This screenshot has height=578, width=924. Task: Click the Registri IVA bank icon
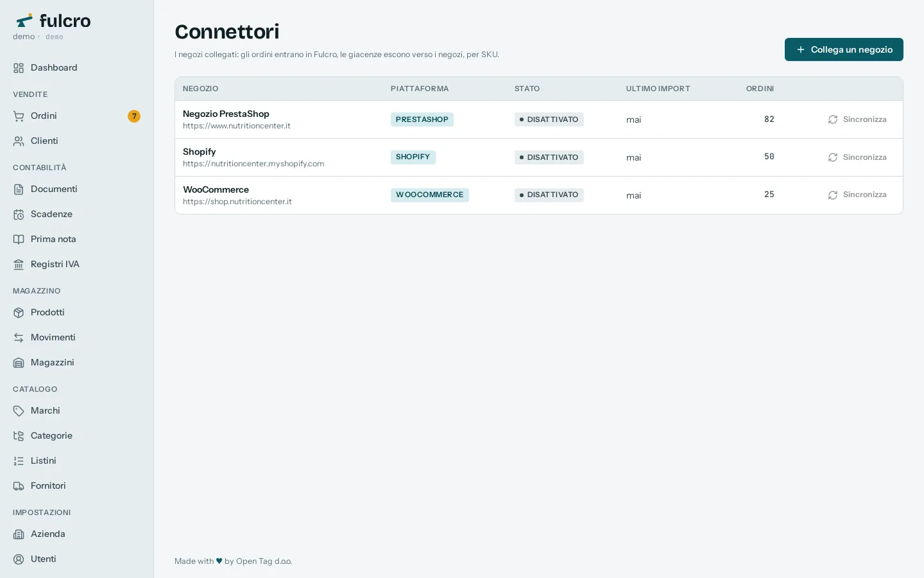pos(19,265)
